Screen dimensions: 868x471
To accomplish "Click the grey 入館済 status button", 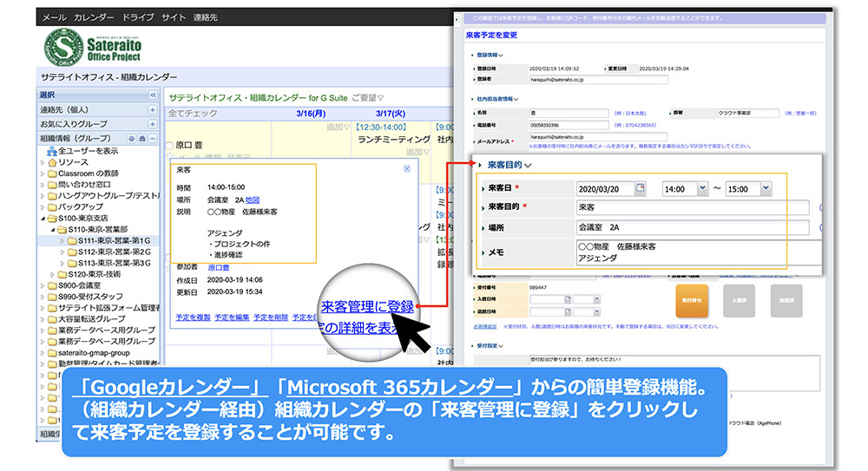I will point(739,300).
